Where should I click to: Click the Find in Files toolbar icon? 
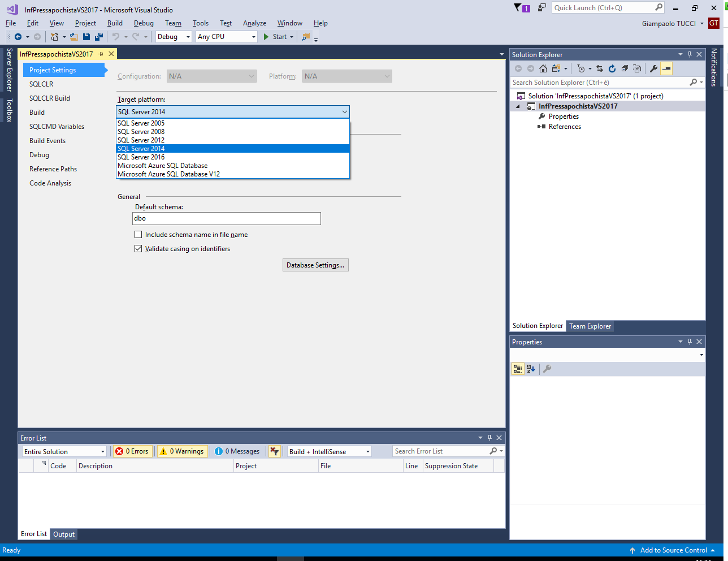[306, 37]
